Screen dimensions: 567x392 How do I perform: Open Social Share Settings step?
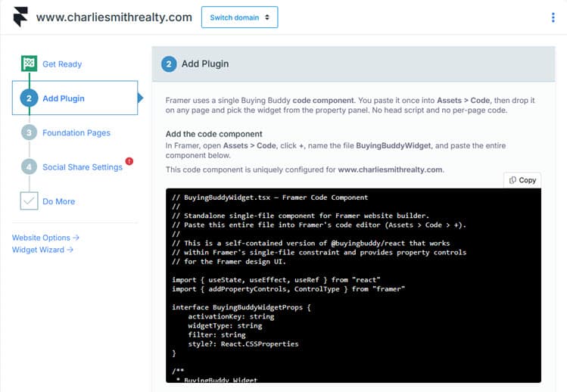(83, 167)
